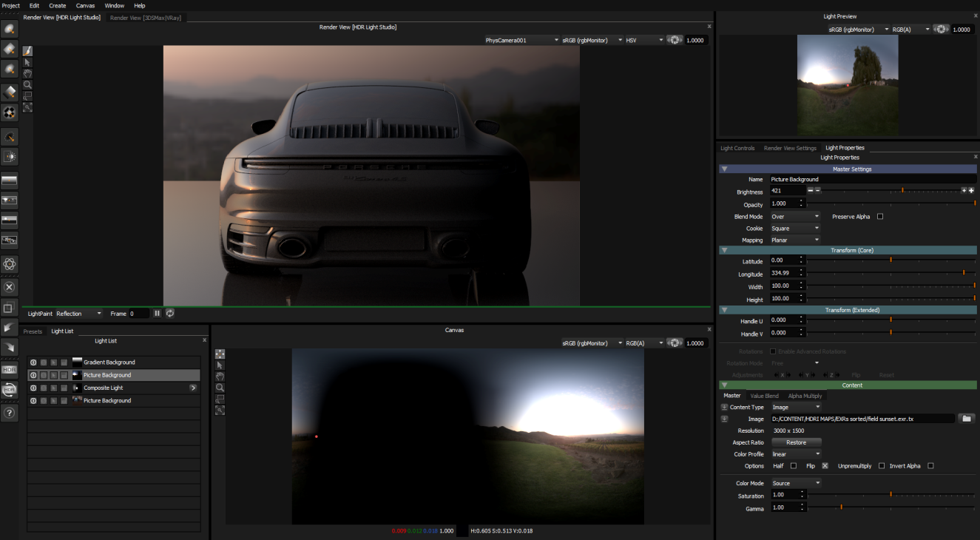Click the atom-shaped icon in left toolbar

click(x=10, y=264)
